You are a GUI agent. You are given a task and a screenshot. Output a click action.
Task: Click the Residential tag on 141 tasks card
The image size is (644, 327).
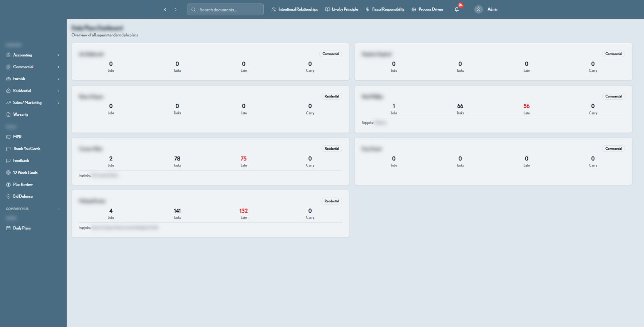(332, 201)
